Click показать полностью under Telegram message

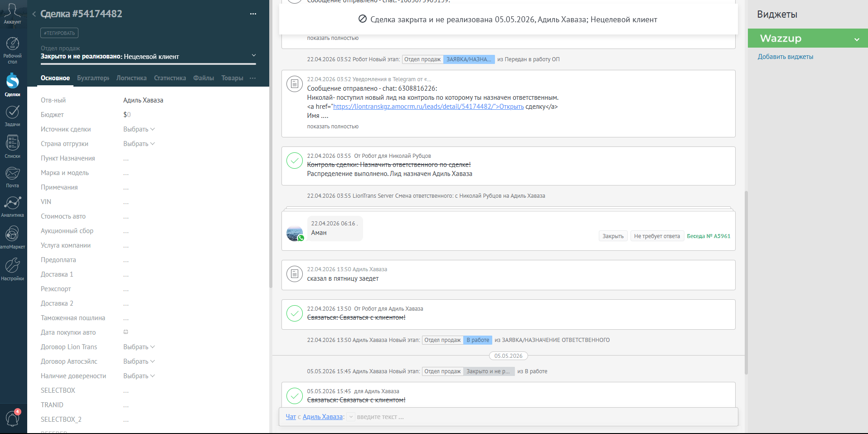tap(333, 127)
